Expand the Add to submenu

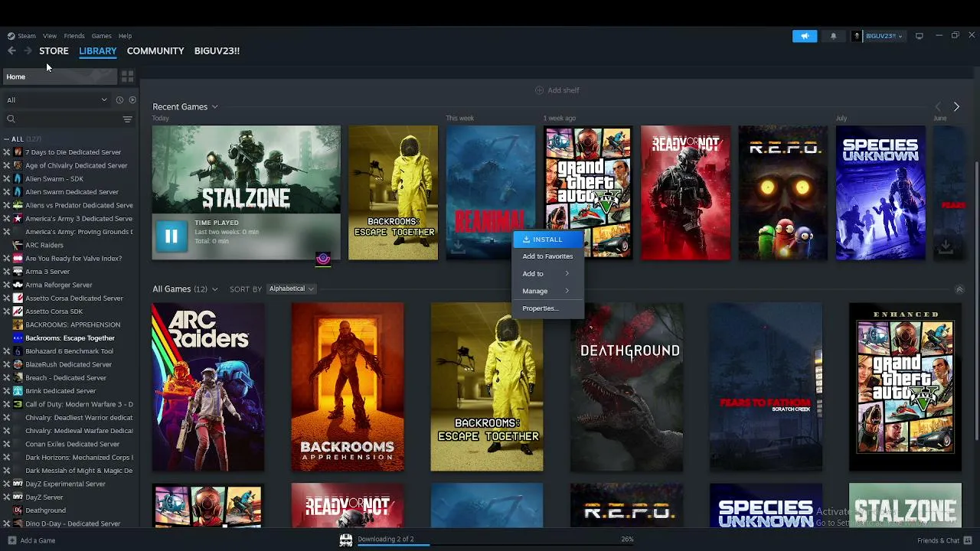[547, 274]
